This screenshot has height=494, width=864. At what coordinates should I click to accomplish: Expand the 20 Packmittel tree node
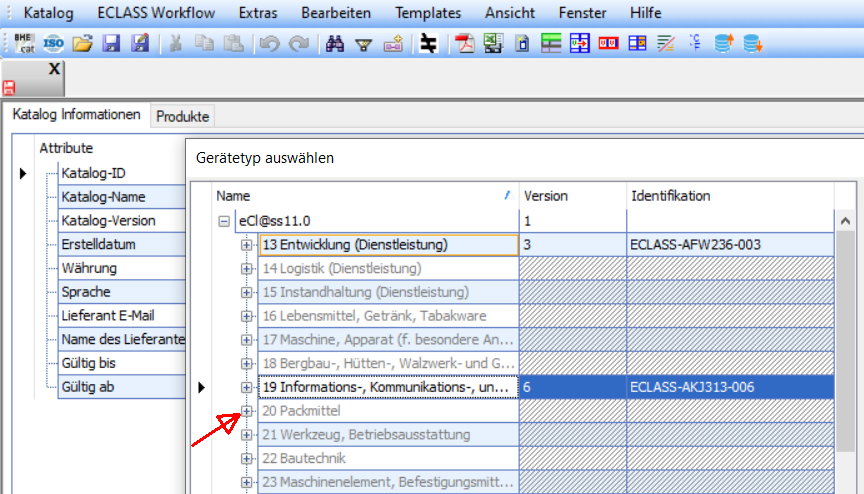point(246,411)
